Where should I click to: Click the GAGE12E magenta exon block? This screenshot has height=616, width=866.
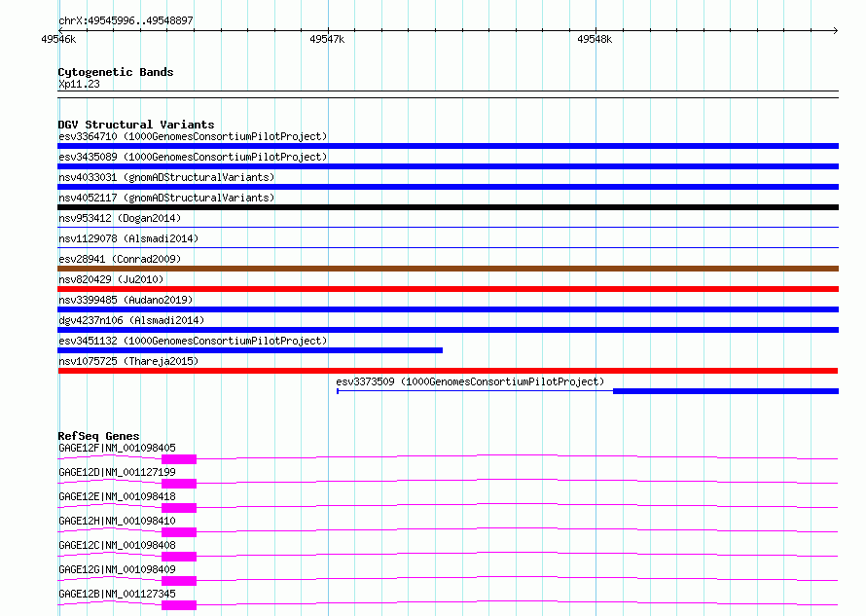pyautogui.click(x=179, y=508)
